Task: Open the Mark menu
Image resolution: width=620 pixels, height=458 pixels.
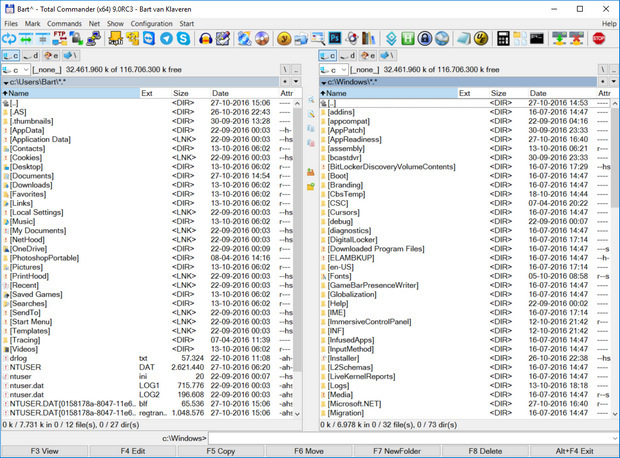Action: (32, 24)
